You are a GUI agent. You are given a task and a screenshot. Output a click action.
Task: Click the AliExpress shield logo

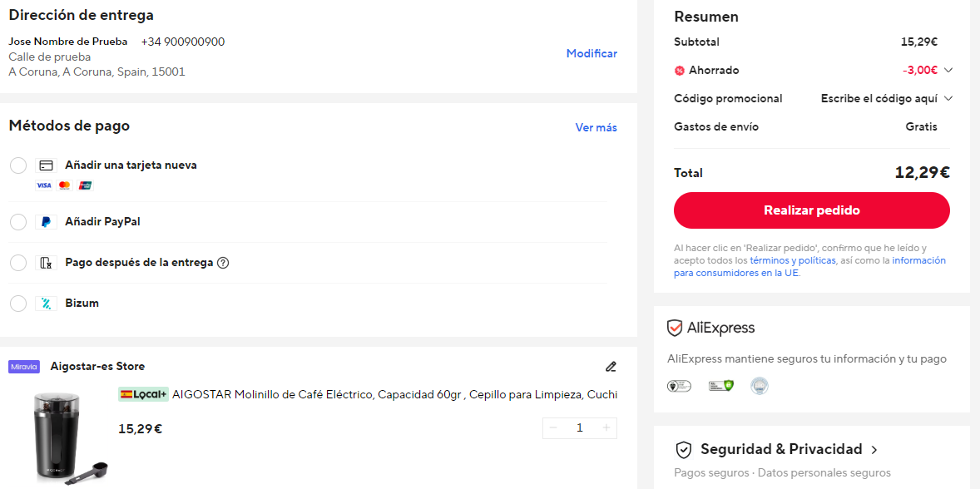pyautogui.click(x=674, y=328)
